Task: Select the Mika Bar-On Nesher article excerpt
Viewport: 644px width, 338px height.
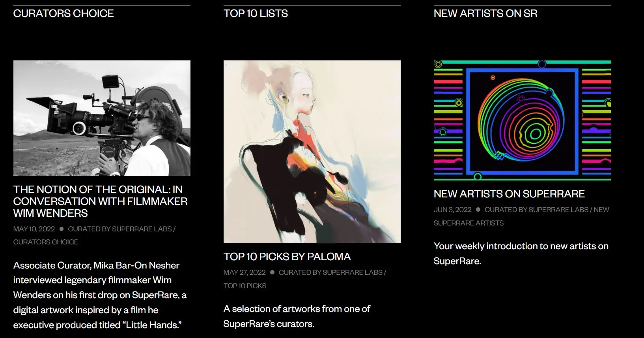Action: (100, 295)
